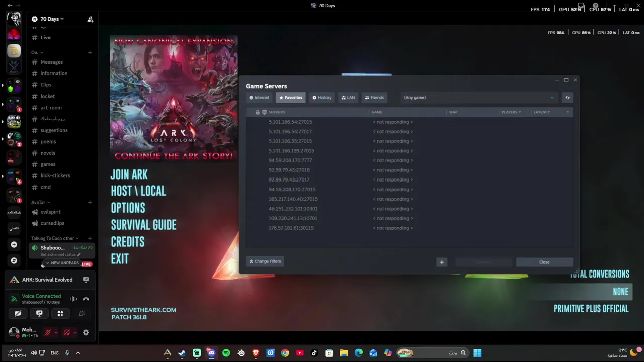
Task: Open the Friends tab
Action: click(374, 98)
